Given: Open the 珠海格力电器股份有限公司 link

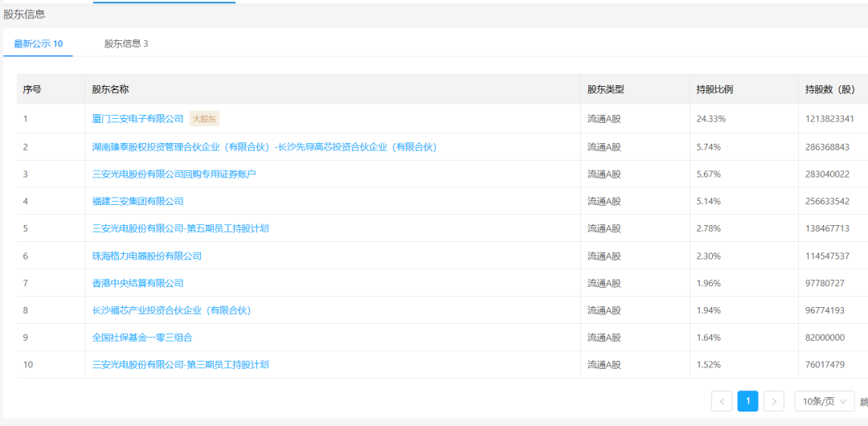Looking at the screenshot, I should tap(147, 256).
